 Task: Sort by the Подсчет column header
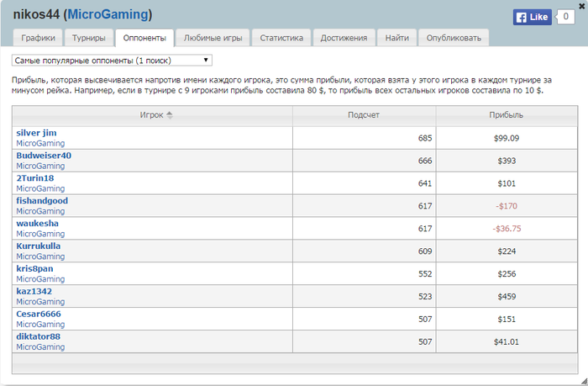tap(364, 115)
